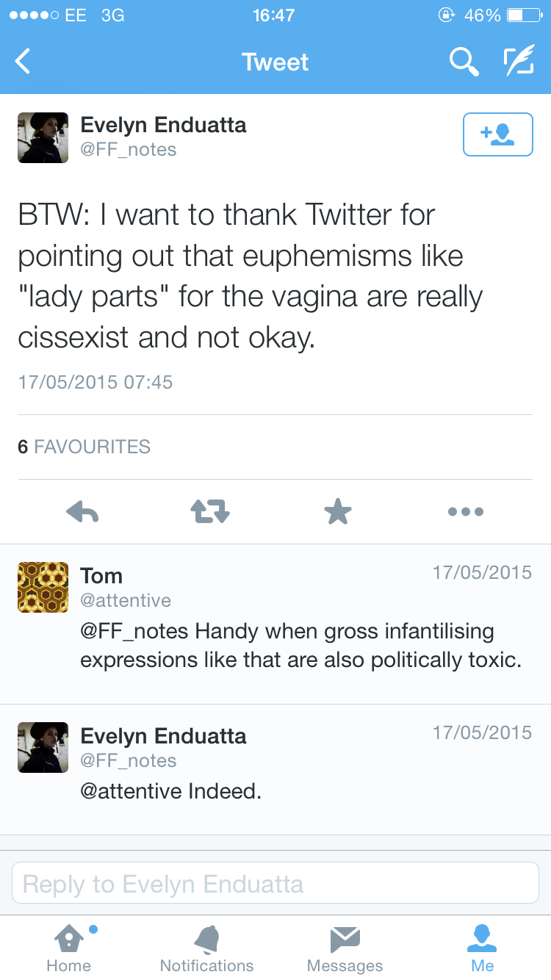Open Tom's hexagon-pattern profile picture
Screen dimensions: 551x980
(x=43, y=587)
